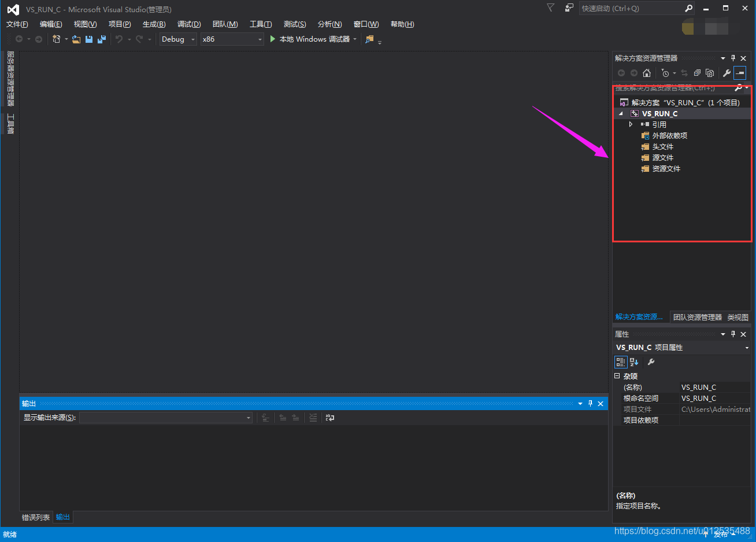Click Show All Files icon in Solution Explorer
Viewport: 756px width, 542px height.
click(x=710, y=73)
